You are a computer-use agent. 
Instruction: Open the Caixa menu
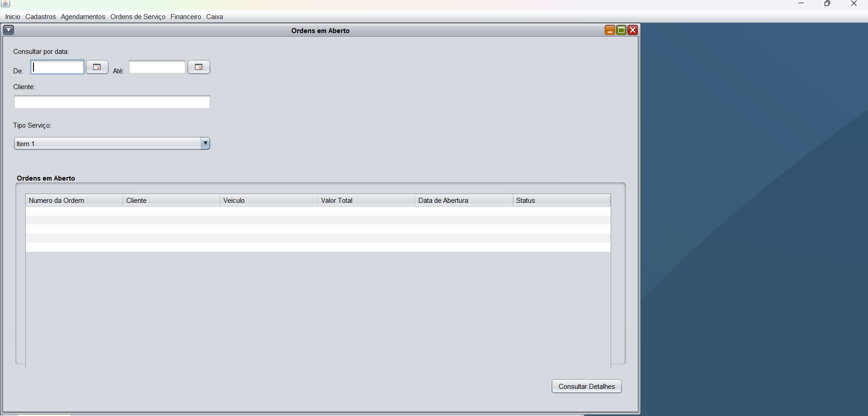tap(214, 17)
